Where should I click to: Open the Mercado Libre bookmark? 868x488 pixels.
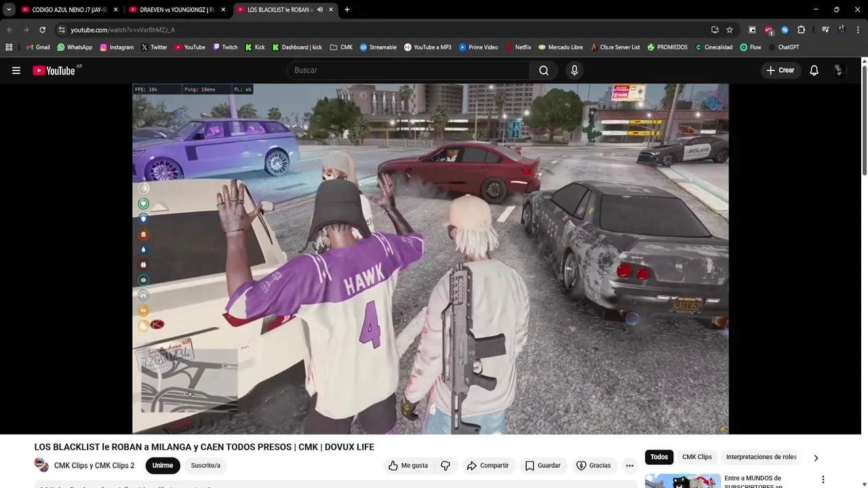pos(560,47)
